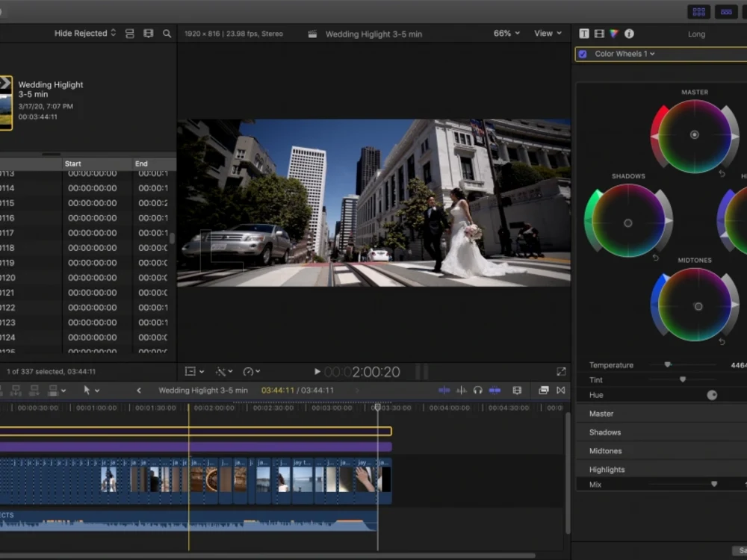Open clip appearance and filtering options
747x560 pixels.
(149, 34)
